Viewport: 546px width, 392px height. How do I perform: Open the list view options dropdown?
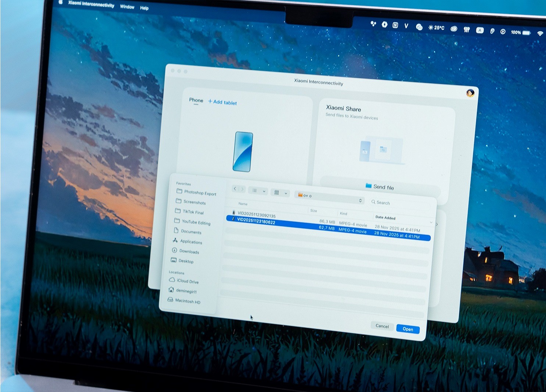pos(258,191)
